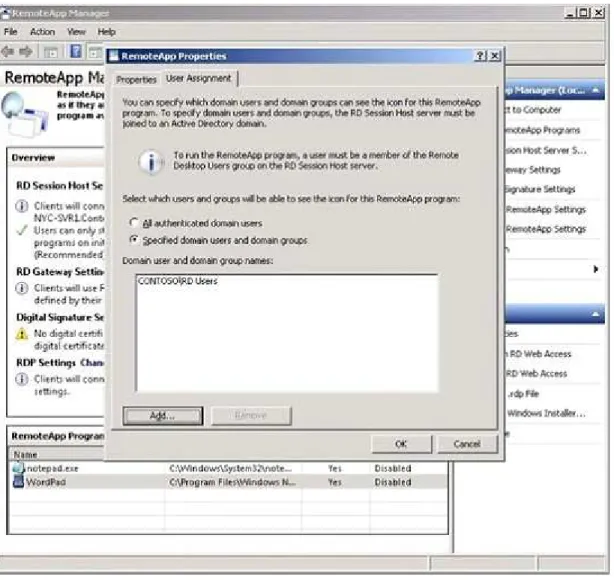Click RDP Settings Change link
Viewport: 614px width, 580px height.
(92, 363)
